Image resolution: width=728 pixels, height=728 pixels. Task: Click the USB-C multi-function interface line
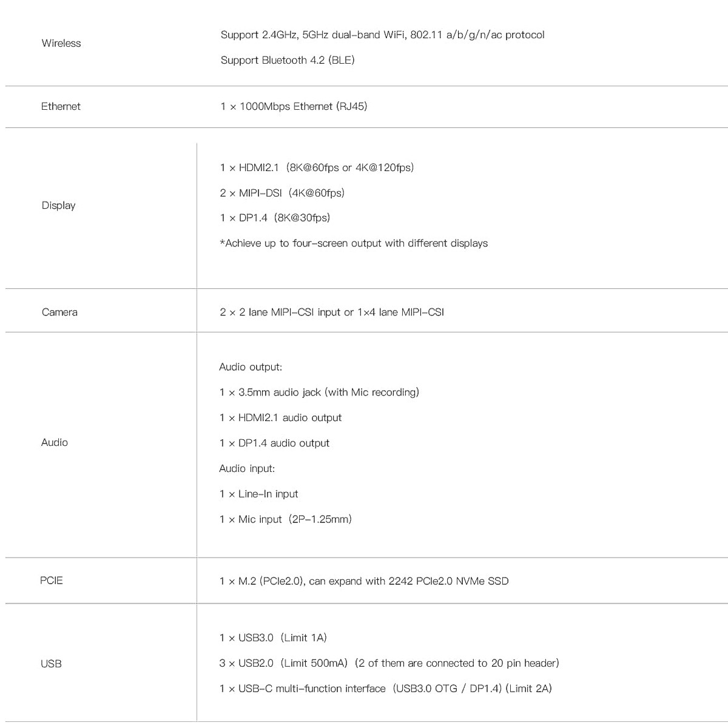(386, 689)
